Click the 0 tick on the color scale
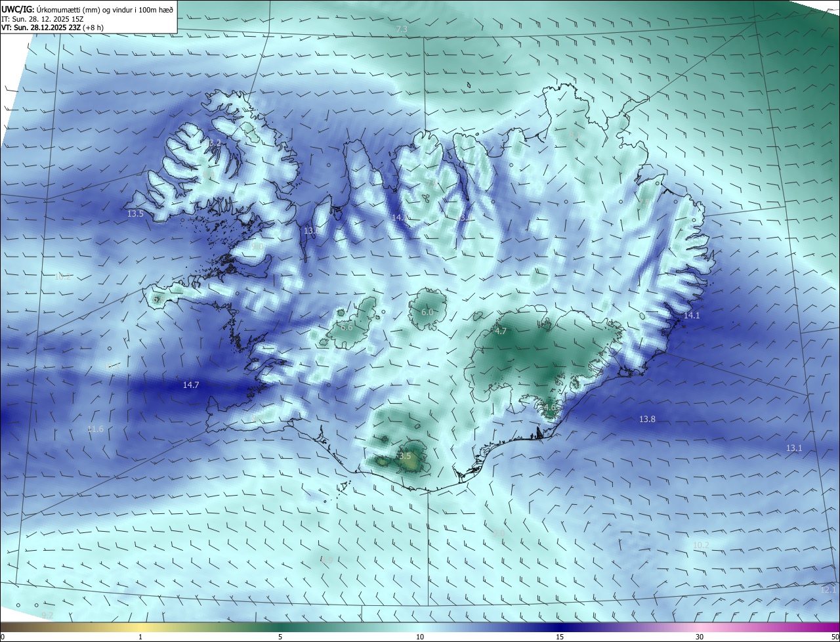The height and width of the screenshot is (642, 840). [x=3, y=637]
